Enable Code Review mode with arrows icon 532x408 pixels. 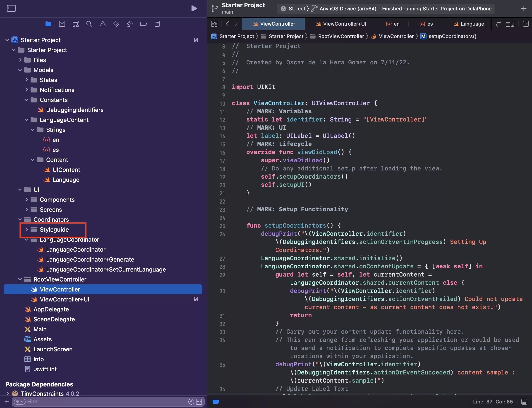click(498, 24)
